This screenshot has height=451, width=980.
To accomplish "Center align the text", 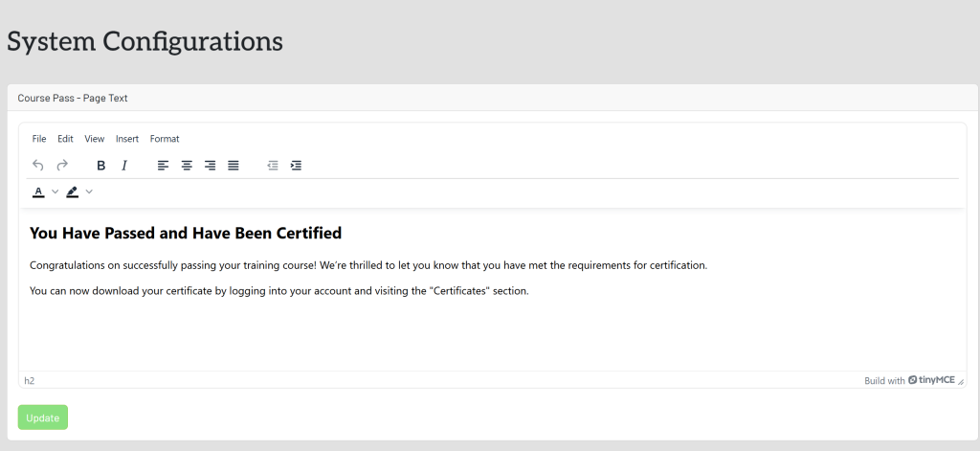I will click(187, 166).
